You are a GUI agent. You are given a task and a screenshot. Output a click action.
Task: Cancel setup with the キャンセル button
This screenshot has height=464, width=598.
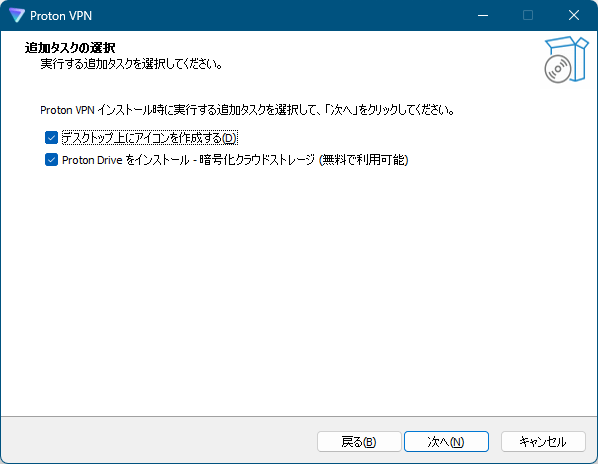[x=543, y=442]
